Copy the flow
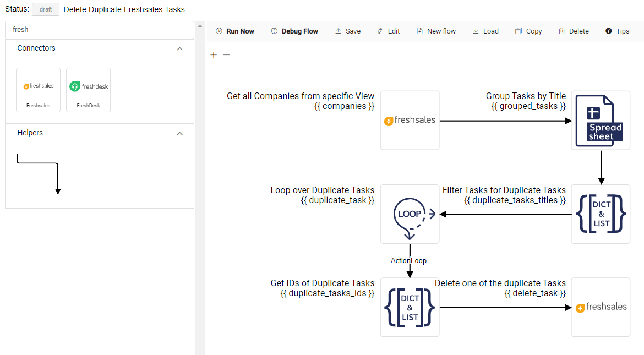 (x=528, y=31)
